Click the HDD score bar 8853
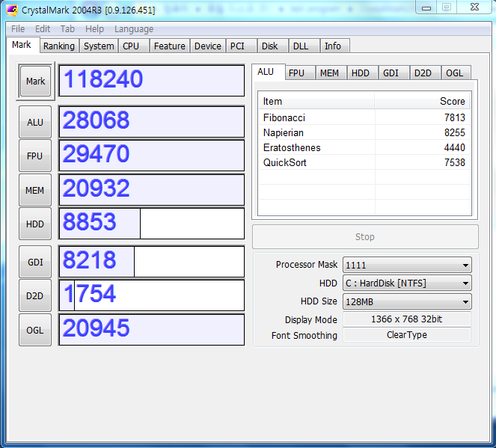 [x=152, y=224]
